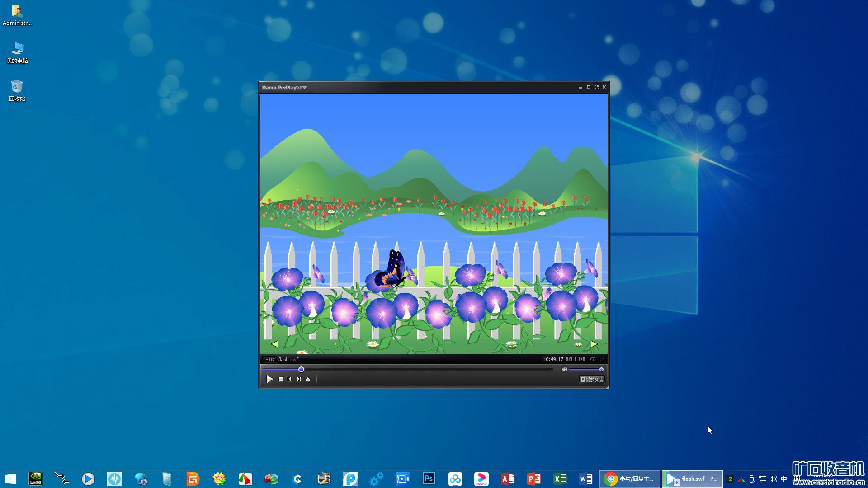Jump to the previous track

(289, 379)
